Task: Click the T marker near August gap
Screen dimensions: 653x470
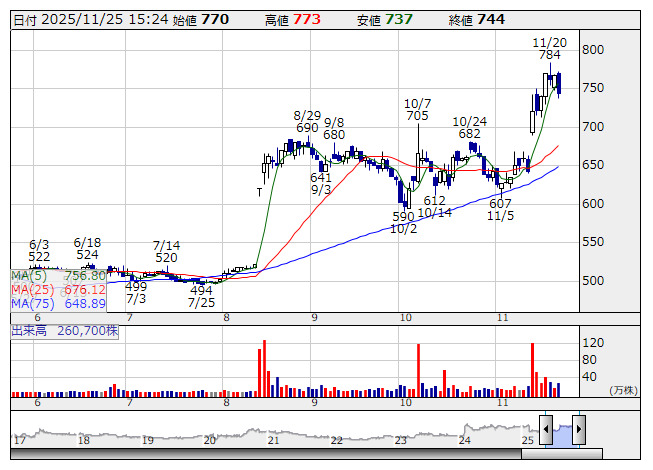Action: point(259,192)
